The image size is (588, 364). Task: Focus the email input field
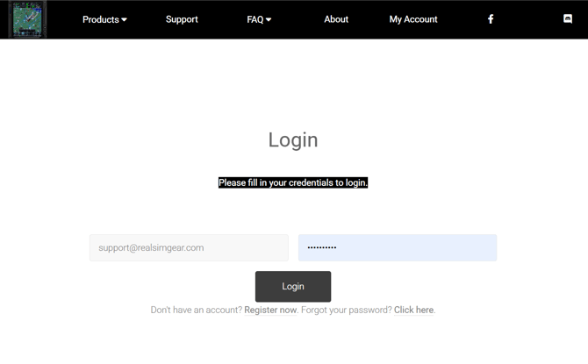click(x=189, y=248)
